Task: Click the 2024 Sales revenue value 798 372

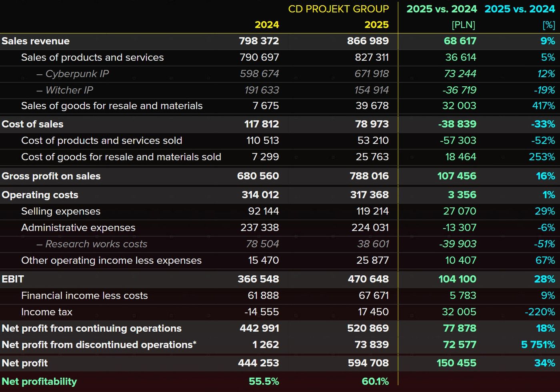Action: [258, 41]
